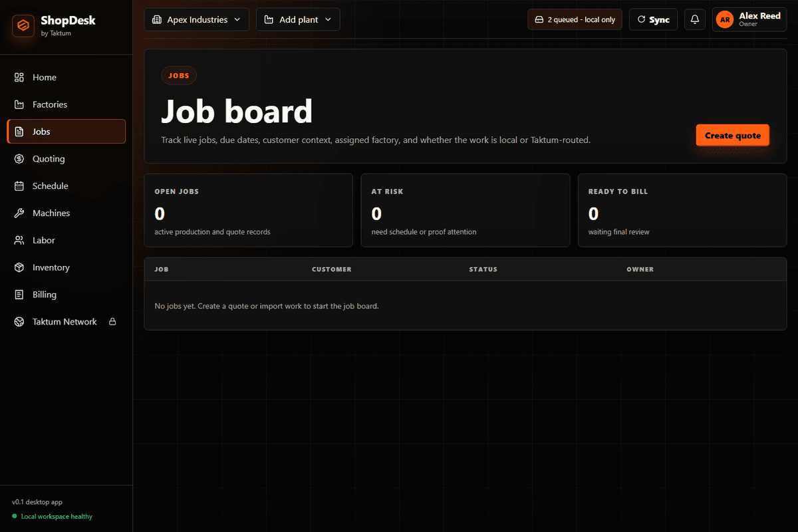Viewport: 798px width, 532px height.
Task: Open Billing section
Action: pos(66,295)
